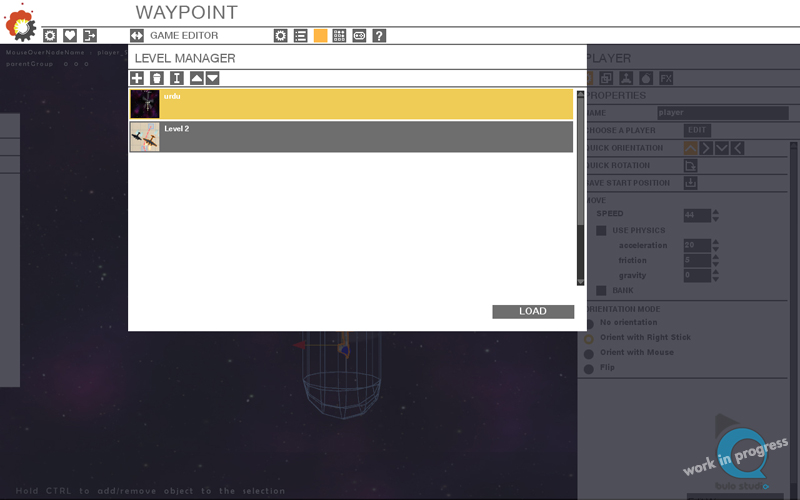
Task: Decrease the acceleration stepper
Action: (715, 249)
